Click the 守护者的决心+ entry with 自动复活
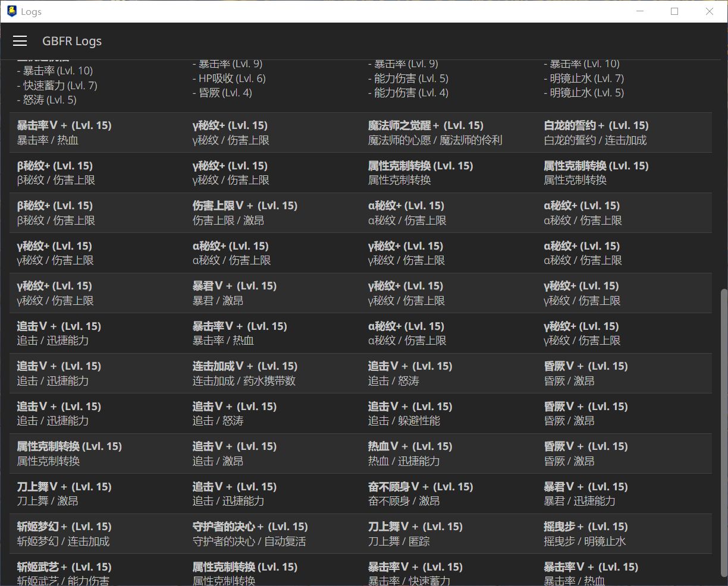 coord(249,533)
